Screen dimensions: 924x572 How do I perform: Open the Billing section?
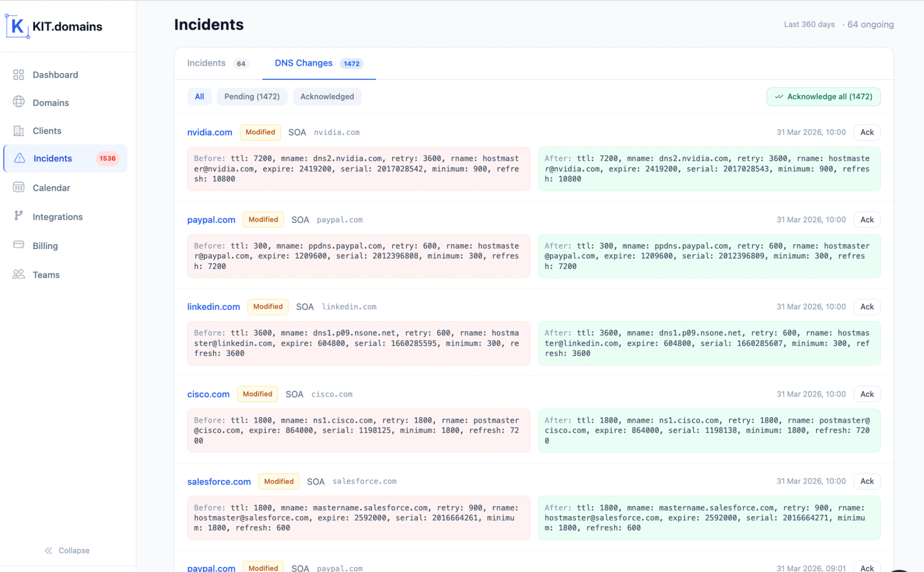[x=45, y=245]
